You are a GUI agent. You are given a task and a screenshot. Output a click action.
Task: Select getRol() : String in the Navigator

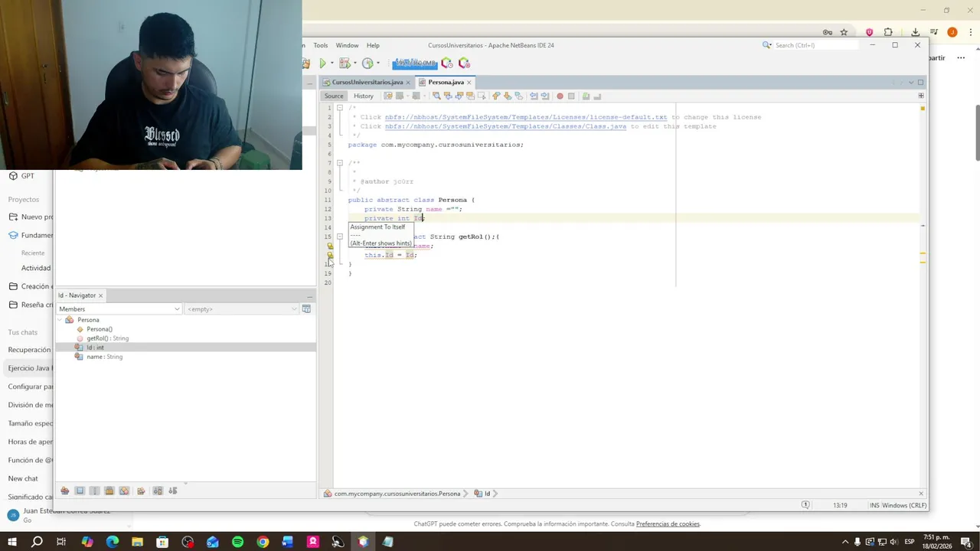tap(107, 338)
